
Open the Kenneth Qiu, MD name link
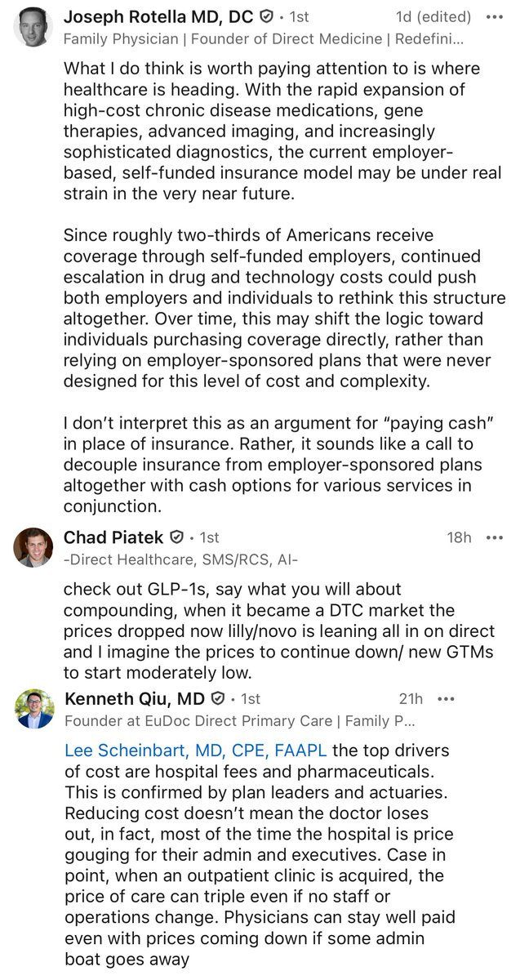pos(135,699)
